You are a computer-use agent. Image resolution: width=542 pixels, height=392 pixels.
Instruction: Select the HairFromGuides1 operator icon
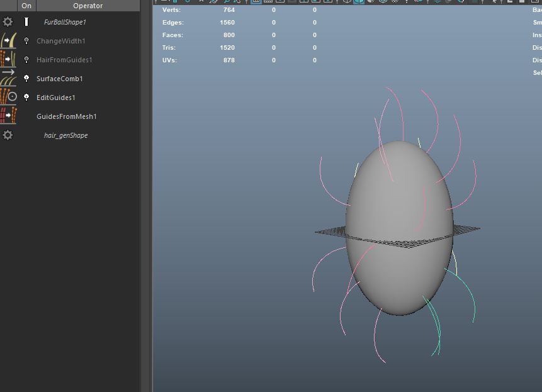point(8,60)
